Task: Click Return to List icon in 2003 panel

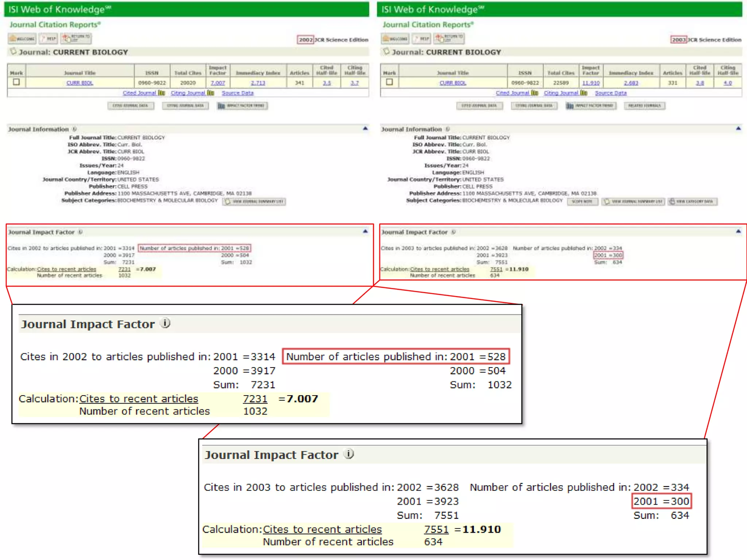Action: (x=449, y=38)
